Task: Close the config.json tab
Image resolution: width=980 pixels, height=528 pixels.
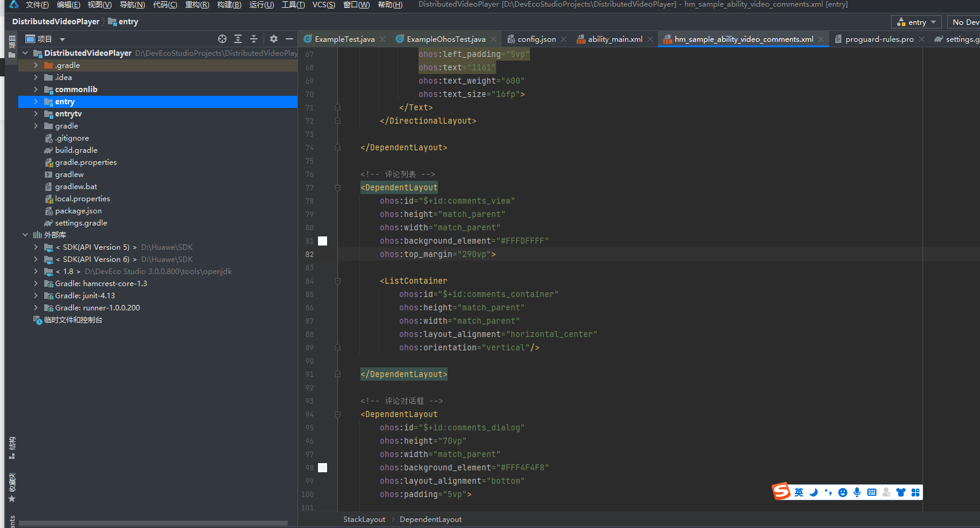Action: [x=563, y=39]
